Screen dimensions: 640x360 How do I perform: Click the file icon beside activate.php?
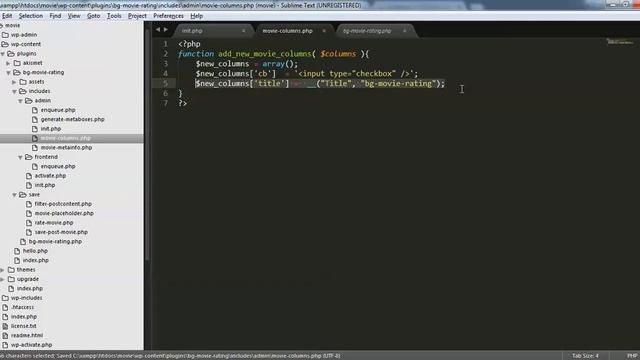(x=29, y=176)
